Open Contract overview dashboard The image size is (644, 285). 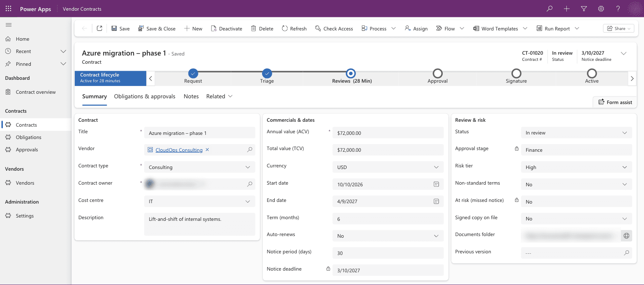[x=35, y=92]
